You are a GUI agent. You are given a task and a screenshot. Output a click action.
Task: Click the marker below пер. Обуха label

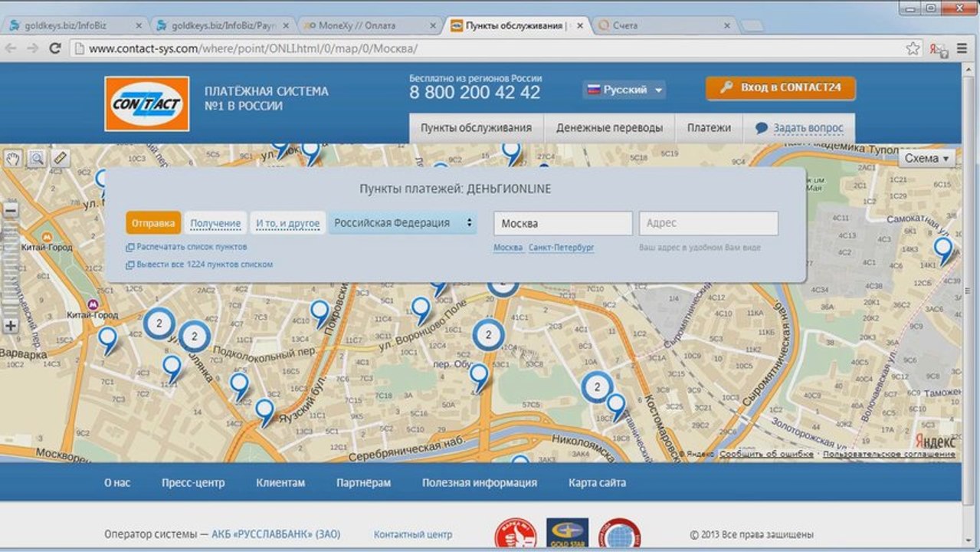tap(479, 377)
